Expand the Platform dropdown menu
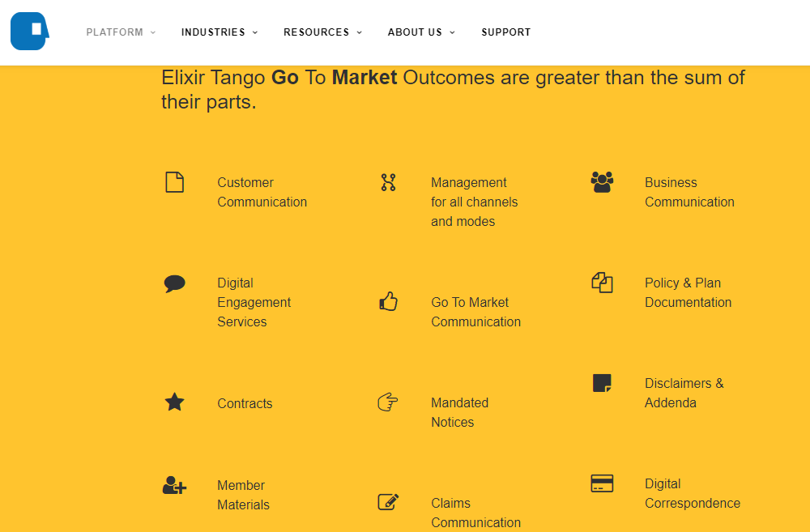Viewport: 810px width, 532px height. [121, 32]
